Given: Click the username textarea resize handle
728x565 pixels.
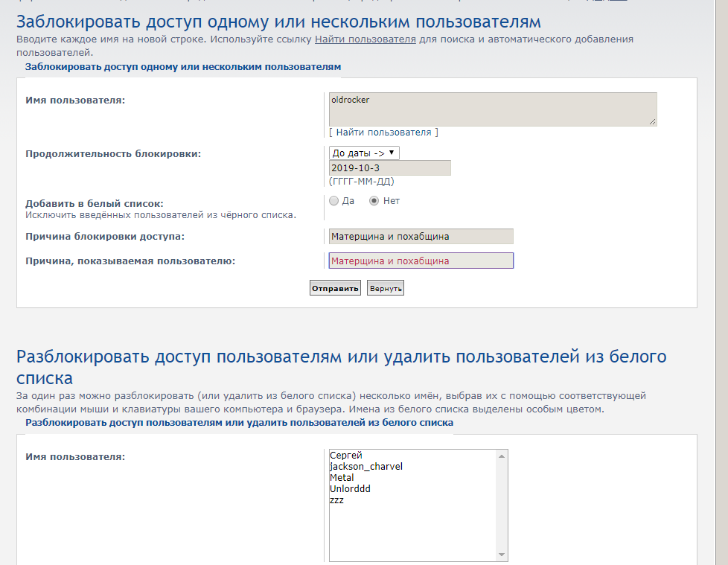Looking at the screenshot, I should click(x=652, y=121).
